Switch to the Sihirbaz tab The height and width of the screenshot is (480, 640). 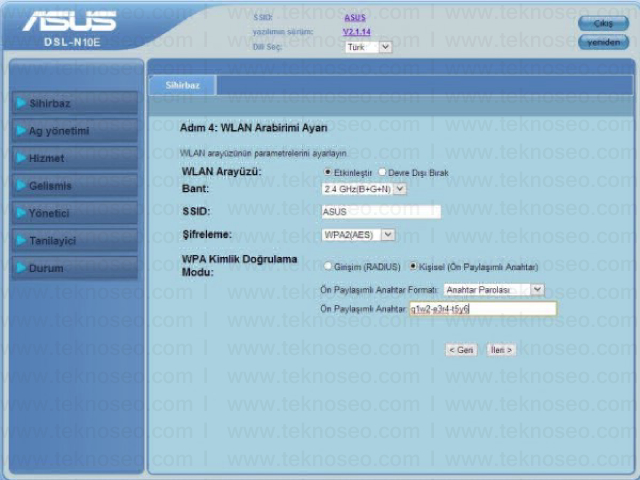pos(182,85)
